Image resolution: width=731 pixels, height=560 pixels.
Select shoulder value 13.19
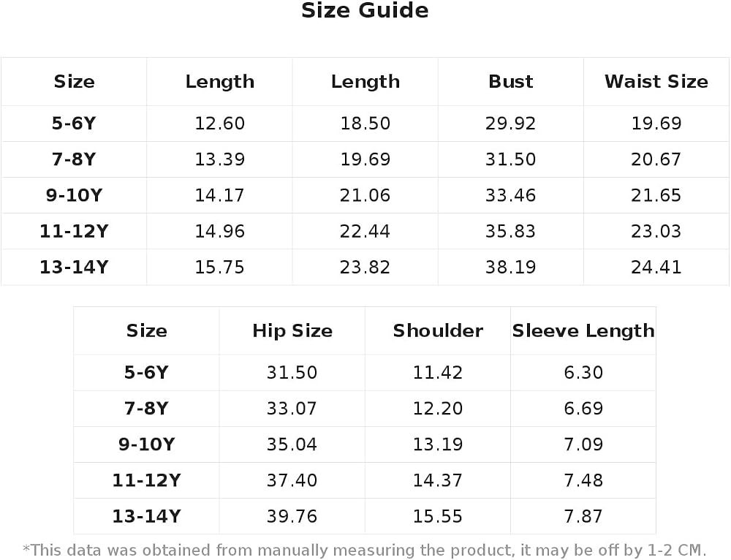438,444
